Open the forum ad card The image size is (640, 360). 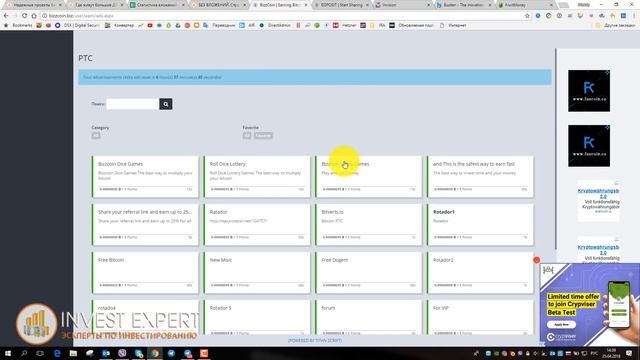[369, 318]
